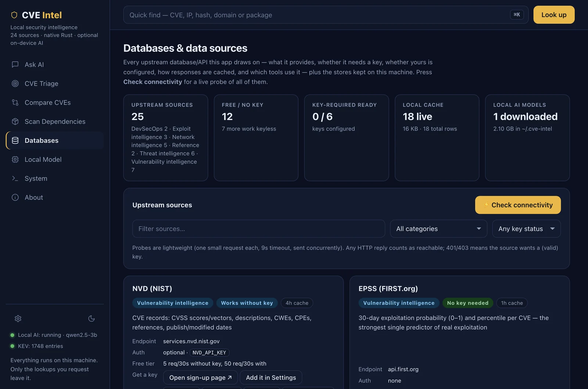Image resolution: width=588 pixels, height=389 pixels.
Task: Open the Compare CVEs page
Action: tap(55, 103)
